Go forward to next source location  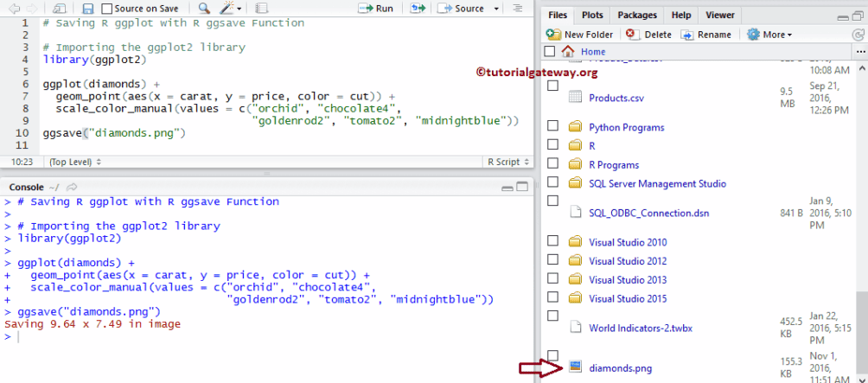(x=31, y=9)
